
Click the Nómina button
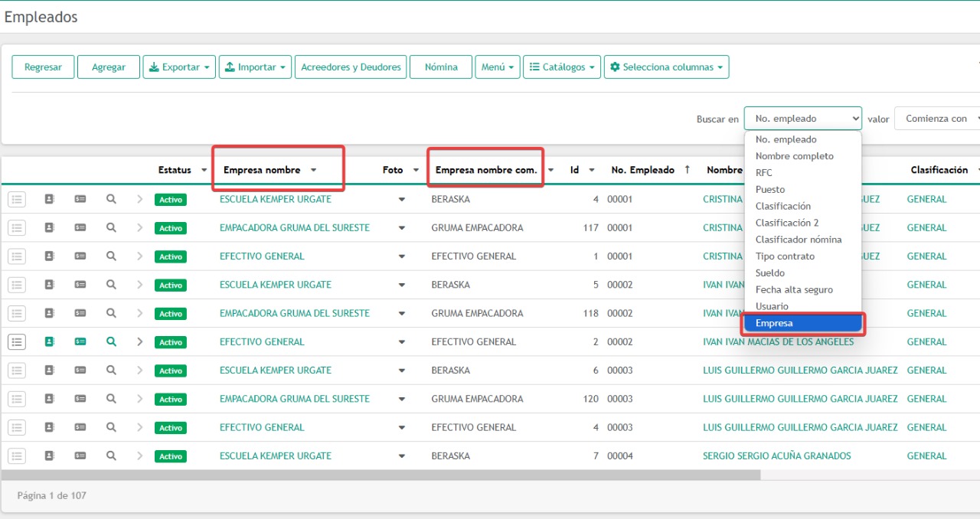441,67
